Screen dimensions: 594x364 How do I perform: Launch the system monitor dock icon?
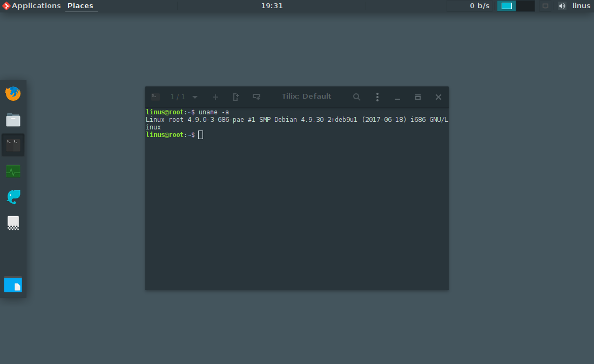click(x=13, y=171)
